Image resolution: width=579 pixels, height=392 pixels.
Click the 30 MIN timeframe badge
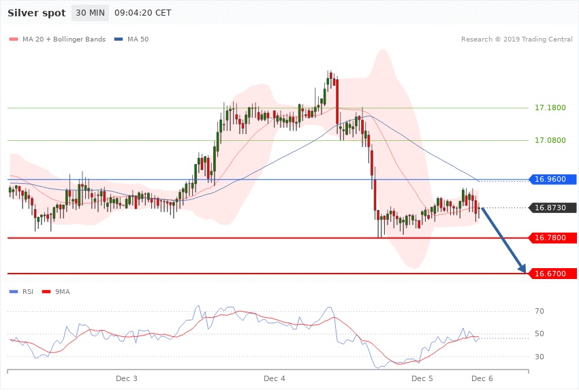coord(90,13)
